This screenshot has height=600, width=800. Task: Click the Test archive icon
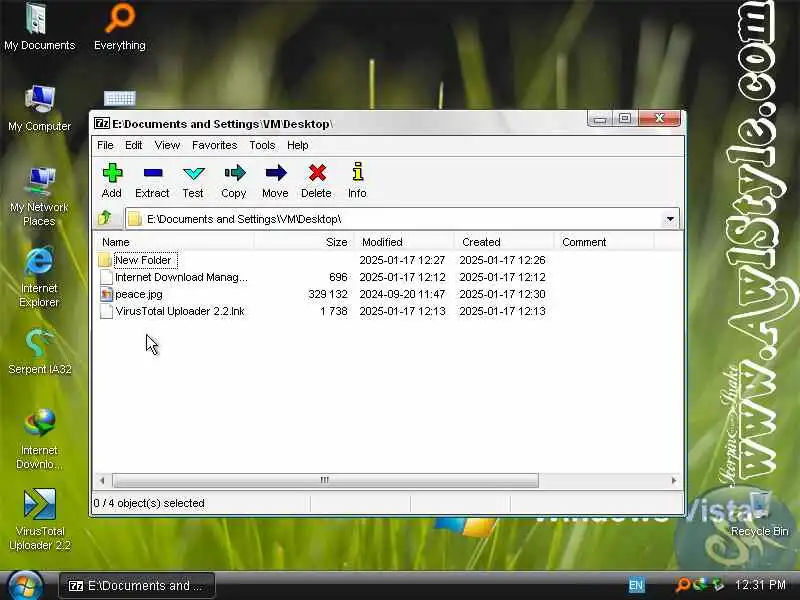tap(193, 173)
